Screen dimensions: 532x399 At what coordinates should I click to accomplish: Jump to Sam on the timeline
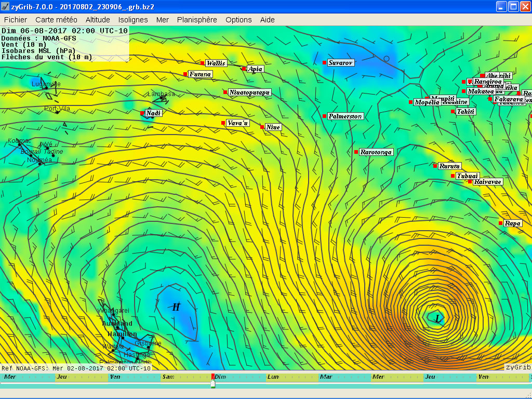click(168, 377)
